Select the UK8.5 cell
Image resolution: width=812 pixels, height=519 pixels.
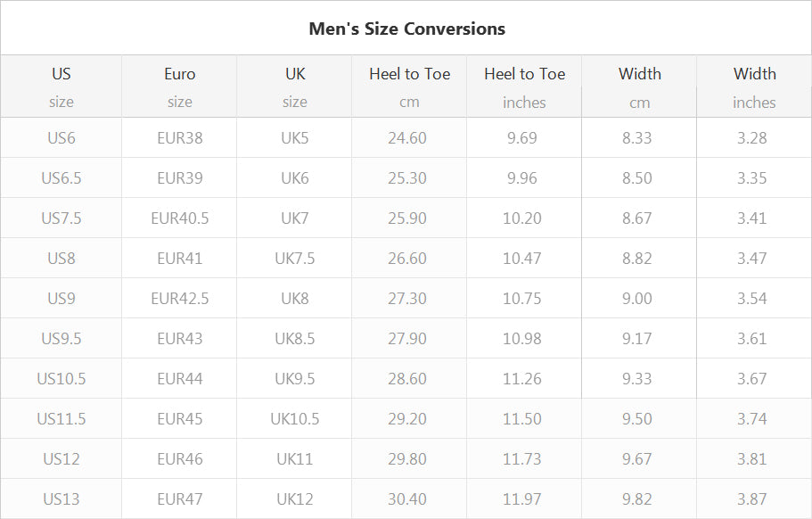[x=294, y=338]
